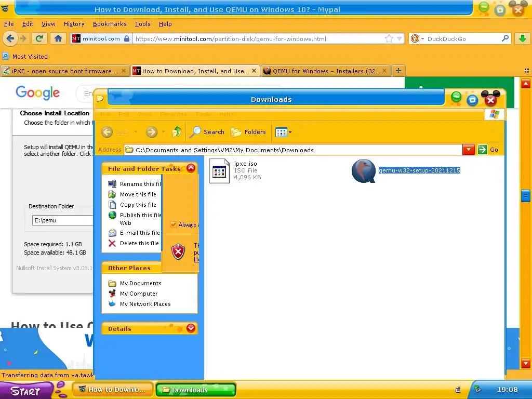Click the red security shield icon
The width and height of the screenshot is (532, 399).
(178, 252)
